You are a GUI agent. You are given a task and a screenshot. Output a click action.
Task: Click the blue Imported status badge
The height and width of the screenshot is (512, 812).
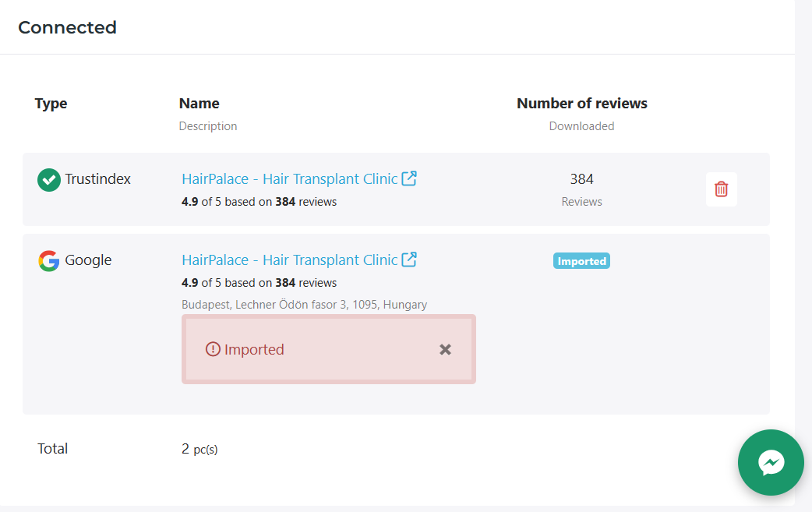click(x=581, y=260)
